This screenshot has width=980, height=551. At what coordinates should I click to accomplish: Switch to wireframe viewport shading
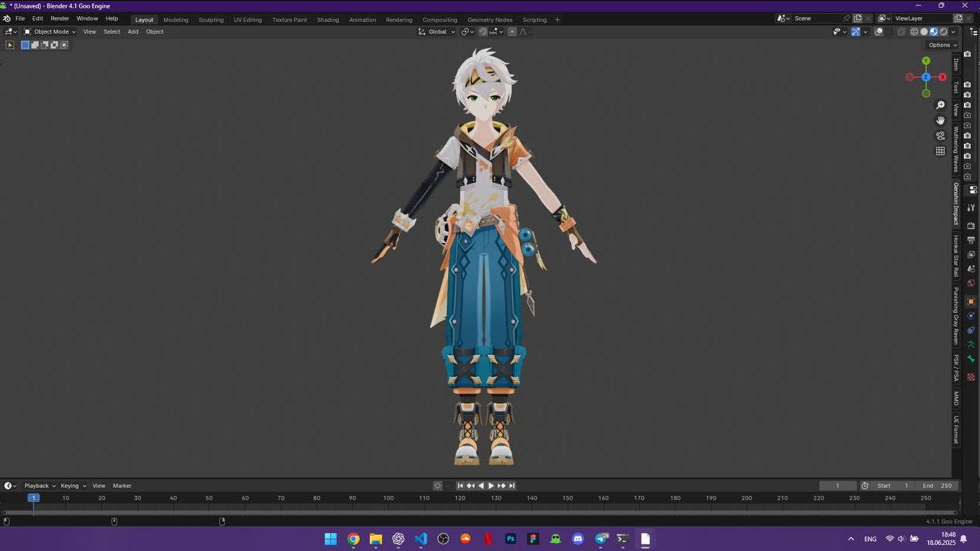click(914, 31)
